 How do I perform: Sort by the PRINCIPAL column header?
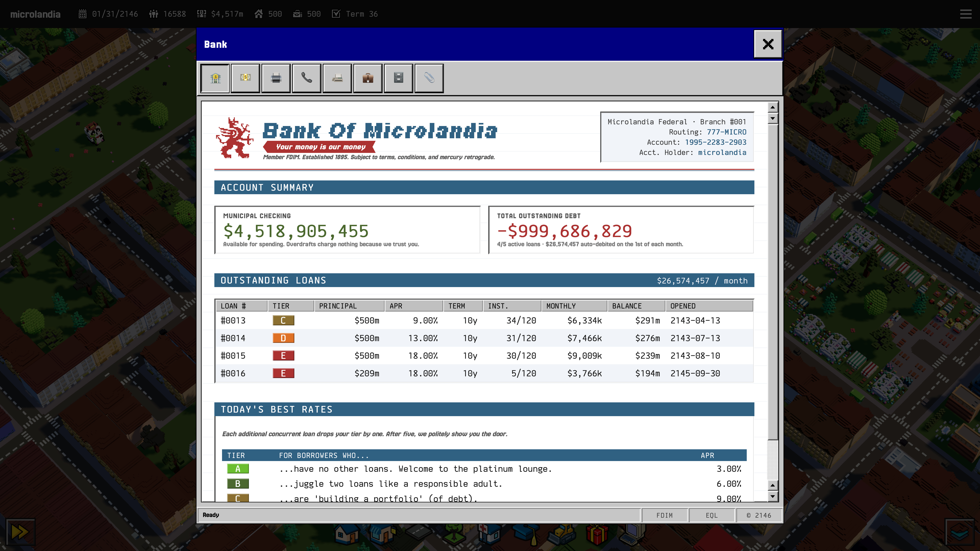[350, 306]
